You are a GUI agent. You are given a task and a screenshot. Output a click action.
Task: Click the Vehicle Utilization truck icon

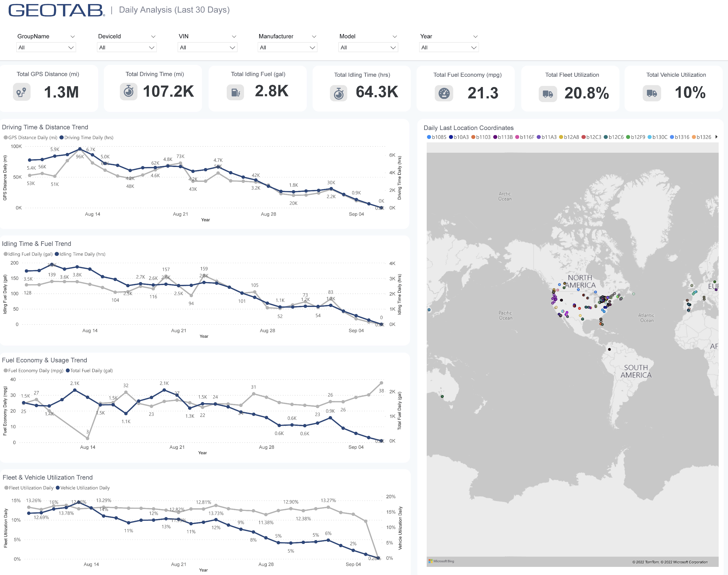(x=652, y=93)
